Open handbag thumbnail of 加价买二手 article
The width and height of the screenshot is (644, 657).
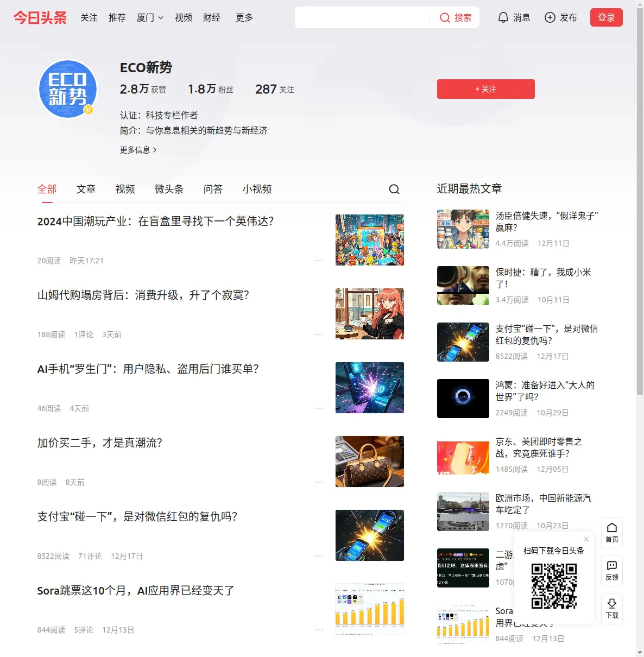(x=370, y=462)
